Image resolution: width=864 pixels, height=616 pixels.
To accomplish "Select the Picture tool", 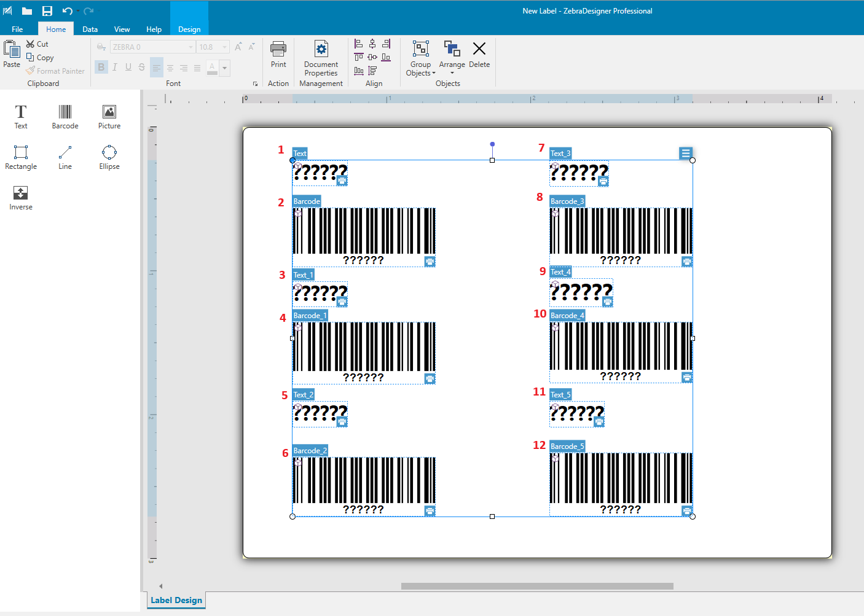I will pos(109,116).
